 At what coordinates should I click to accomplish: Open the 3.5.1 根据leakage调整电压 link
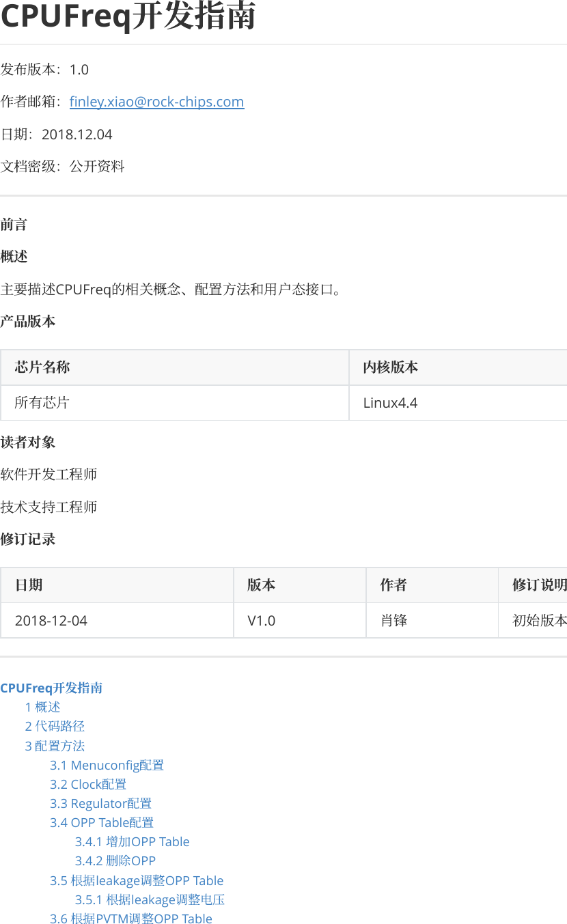click(x=150, y=899)
